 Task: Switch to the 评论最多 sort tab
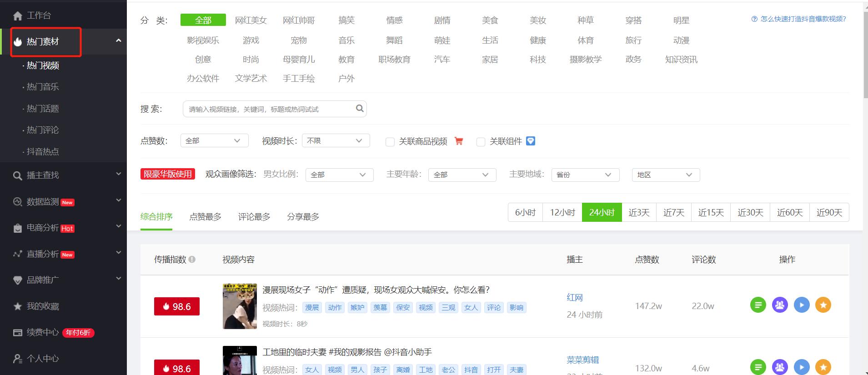tap(254, 217)
